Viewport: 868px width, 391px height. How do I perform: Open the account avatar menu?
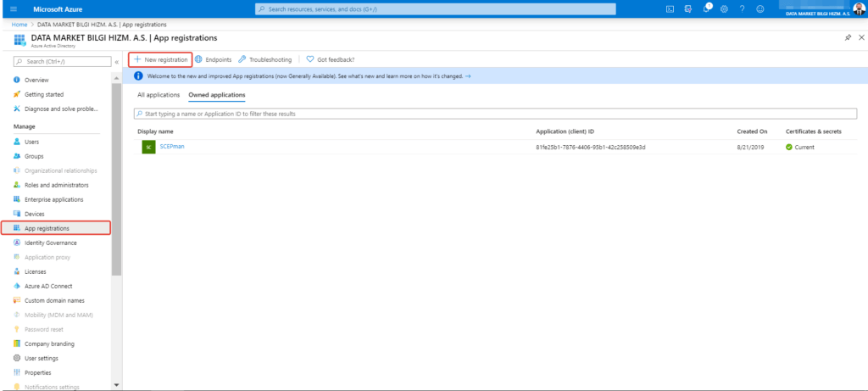pyautogui.click(x=859, y=8)
